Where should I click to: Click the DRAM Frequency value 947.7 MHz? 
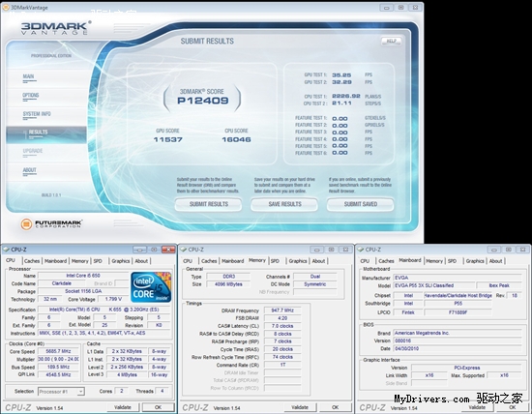point(282,310)
